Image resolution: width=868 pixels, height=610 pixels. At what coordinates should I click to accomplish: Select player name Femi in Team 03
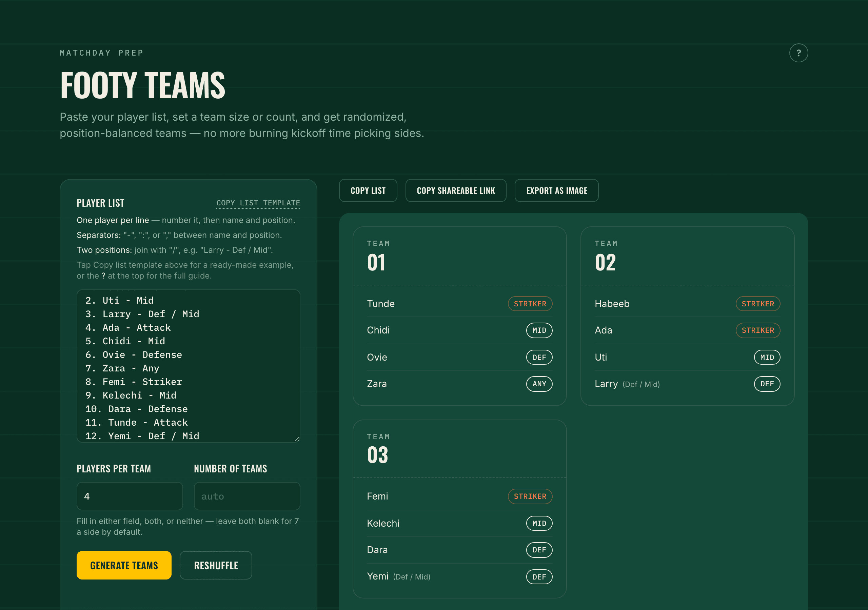377,496
